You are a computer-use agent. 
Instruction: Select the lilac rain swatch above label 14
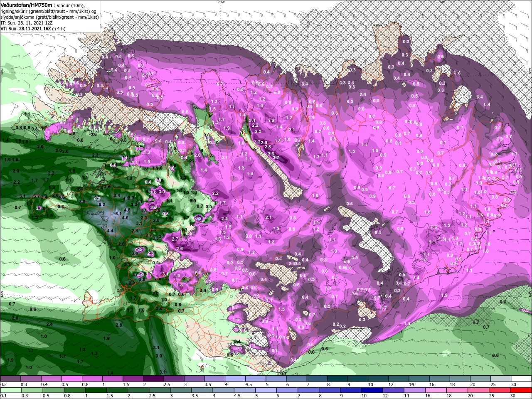tap(415, 390)
